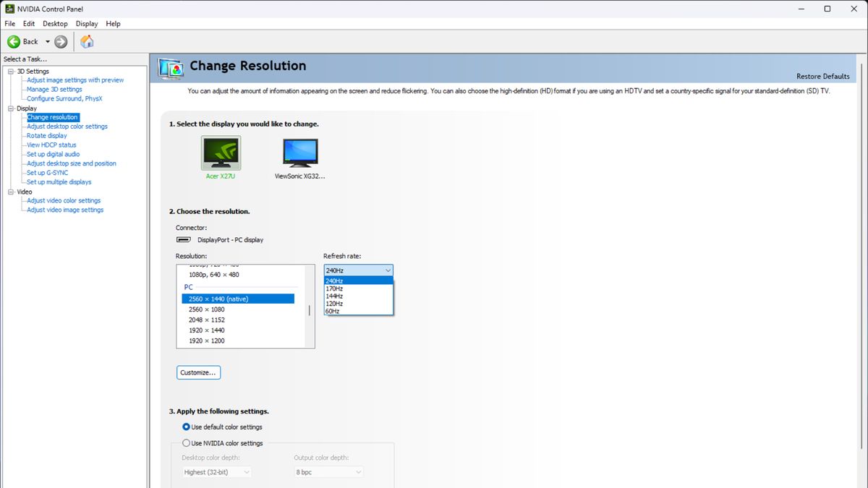The image size is (868, 488).
Task: Choose 60Hz refresh rate option
Action: [359, 311]
